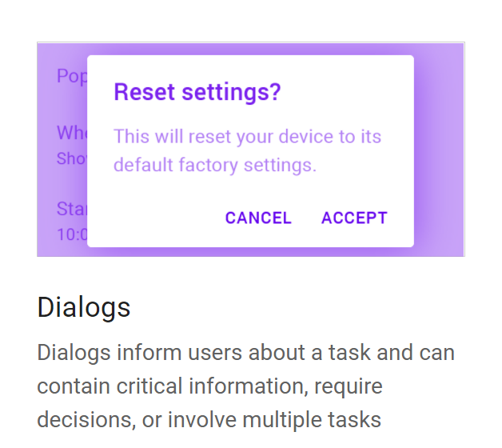The width and height of the screenshot is (502, 448).
Task: Click the partially hidden "10:0" time text
Action: (71, 235)
